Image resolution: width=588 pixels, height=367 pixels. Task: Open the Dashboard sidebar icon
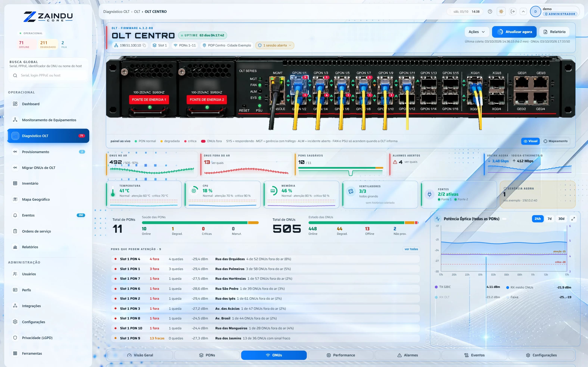15,104
